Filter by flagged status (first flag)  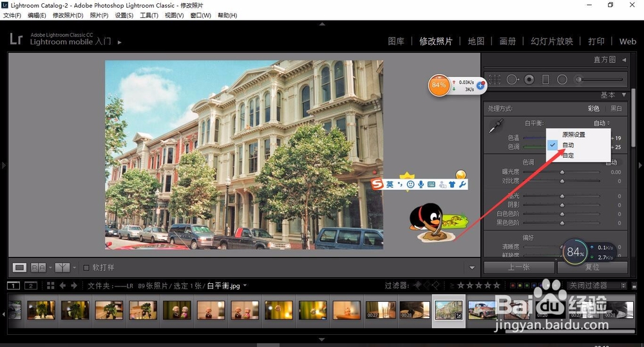[x=417, y=285]
